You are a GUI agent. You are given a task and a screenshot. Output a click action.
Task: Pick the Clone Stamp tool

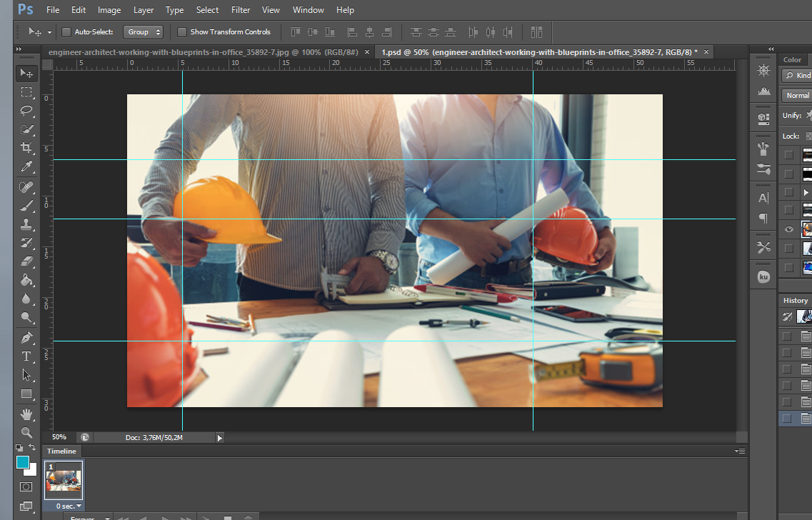pyautogui.click(x=26, y=224)
